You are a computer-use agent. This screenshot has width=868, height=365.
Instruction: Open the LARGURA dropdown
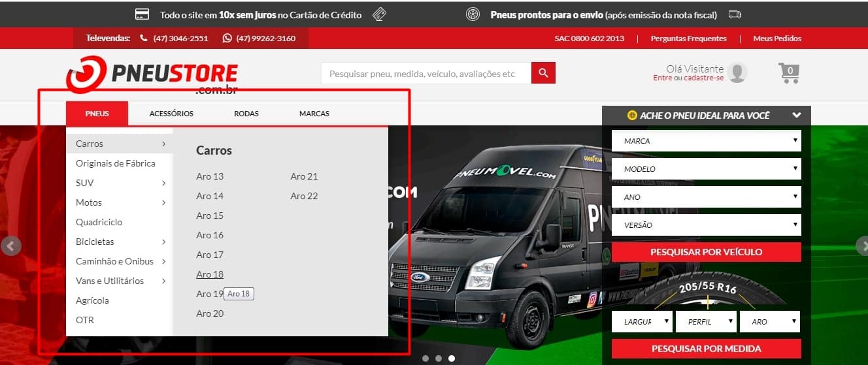tap(642, 321)
